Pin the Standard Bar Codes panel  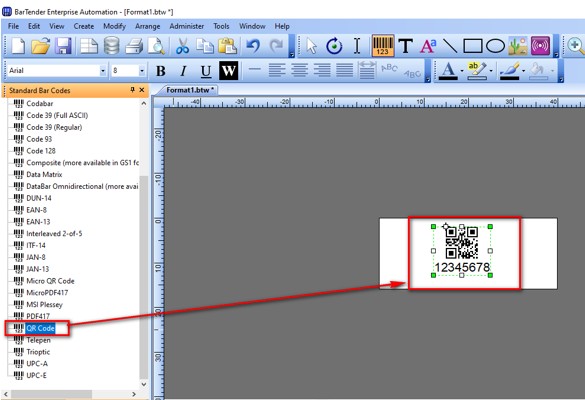click(132, 90)
